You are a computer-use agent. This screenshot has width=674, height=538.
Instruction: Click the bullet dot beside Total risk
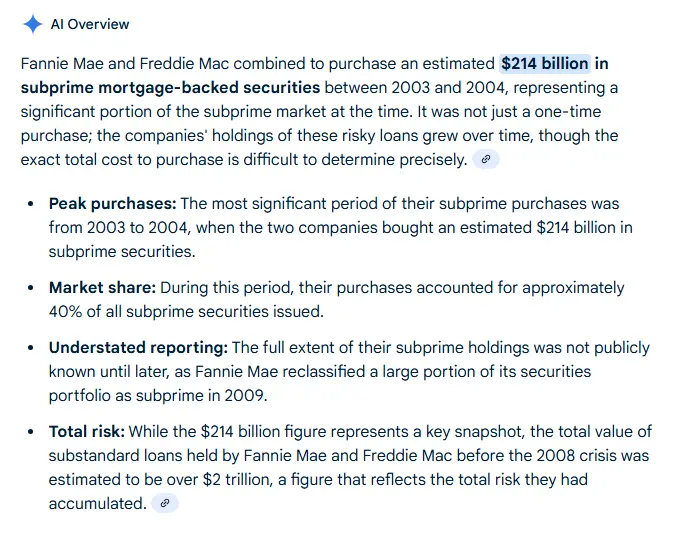point(29,432)
